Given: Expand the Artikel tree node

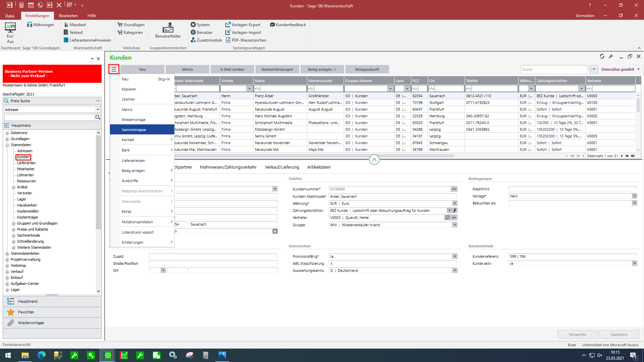Looking at the screenshot, I should [x=14, y=187].
